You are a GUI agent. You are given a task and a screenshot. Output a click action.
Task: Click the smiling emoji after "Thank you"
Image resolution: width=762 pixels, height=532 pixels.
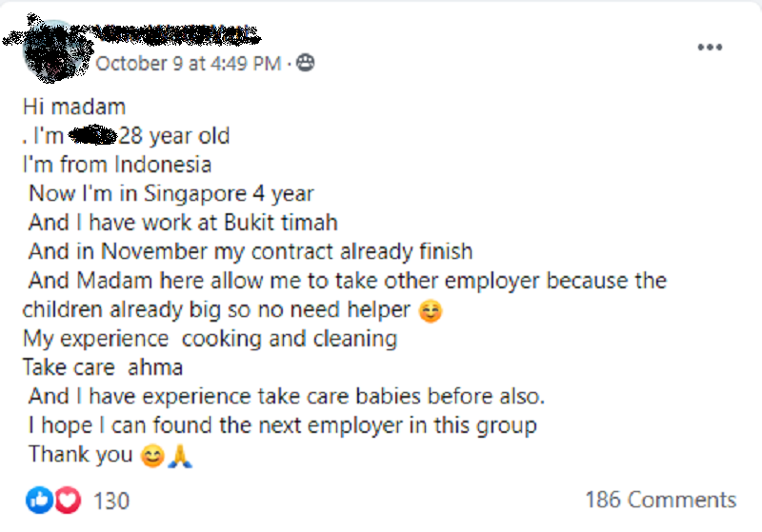150,456
